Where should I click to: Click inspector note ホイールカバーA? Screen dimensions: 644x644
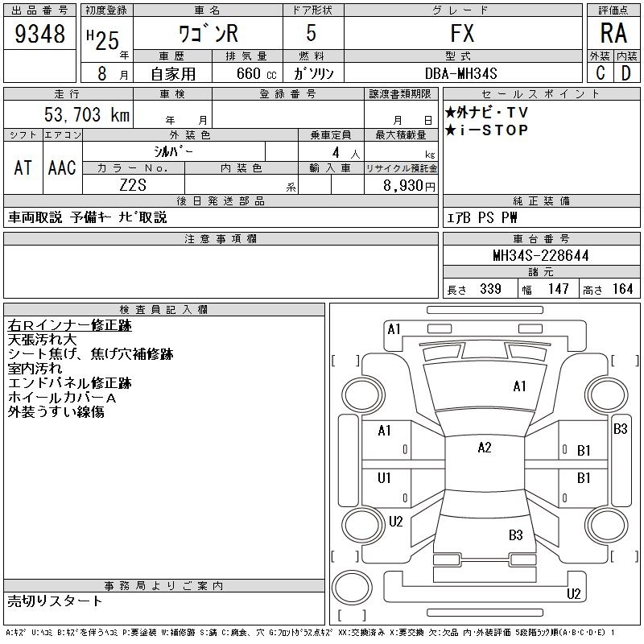62,397
